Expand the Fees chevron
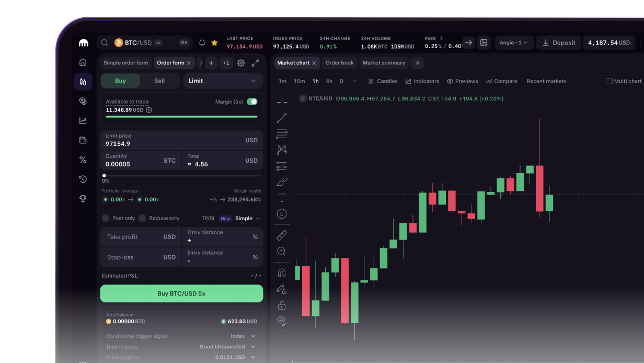The image size is (644, 363). pos(441,38)
